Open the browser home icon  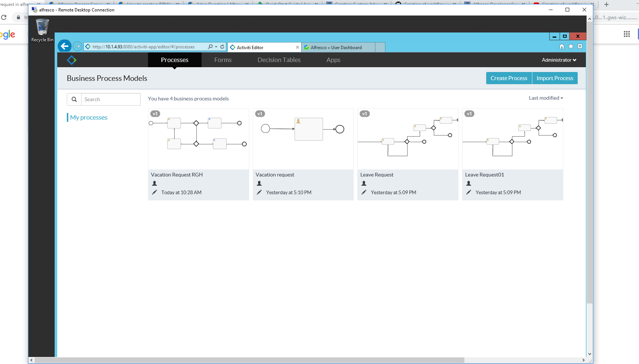tap(561, 47)
